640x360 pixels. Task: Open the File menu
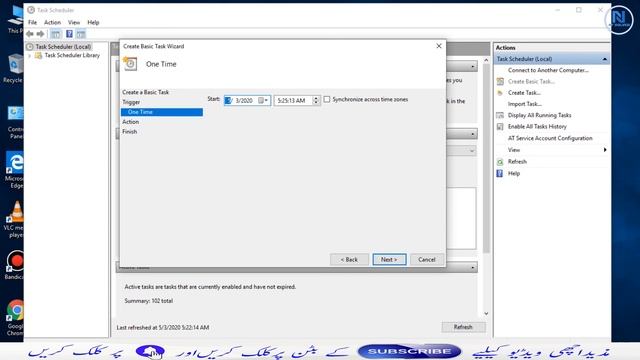[x=32, y=22]
